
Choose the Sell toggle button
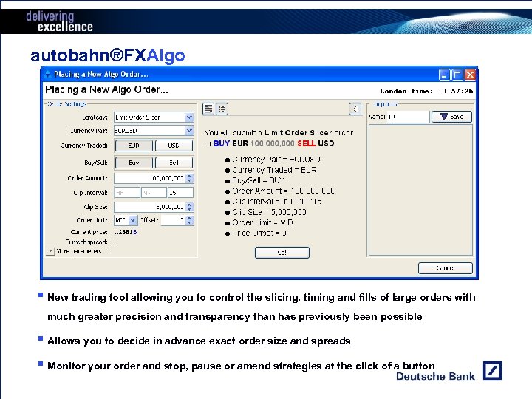pyautogui.click(x=174, y=163)
